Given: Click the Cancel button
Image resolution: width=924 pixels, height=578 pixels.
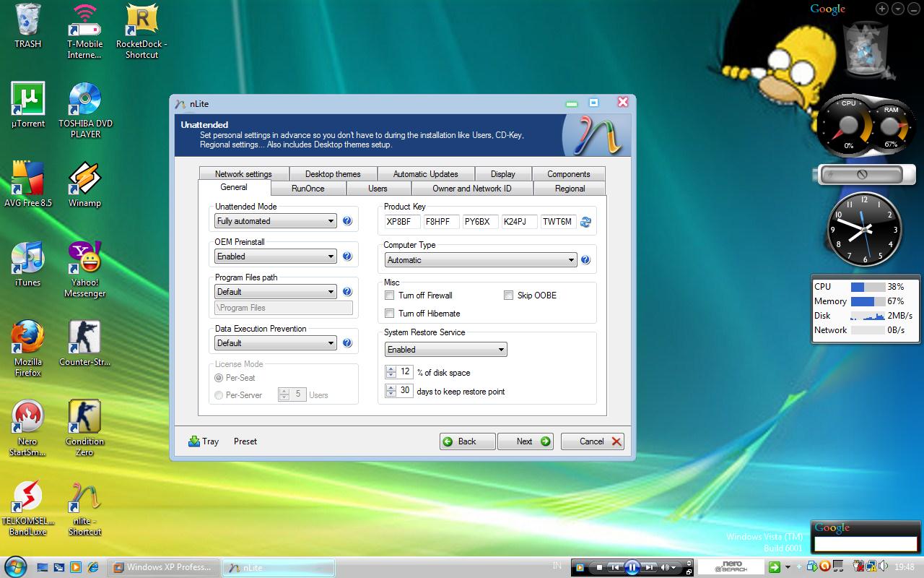Looking at the screenshot, I should tap(592, 441).
